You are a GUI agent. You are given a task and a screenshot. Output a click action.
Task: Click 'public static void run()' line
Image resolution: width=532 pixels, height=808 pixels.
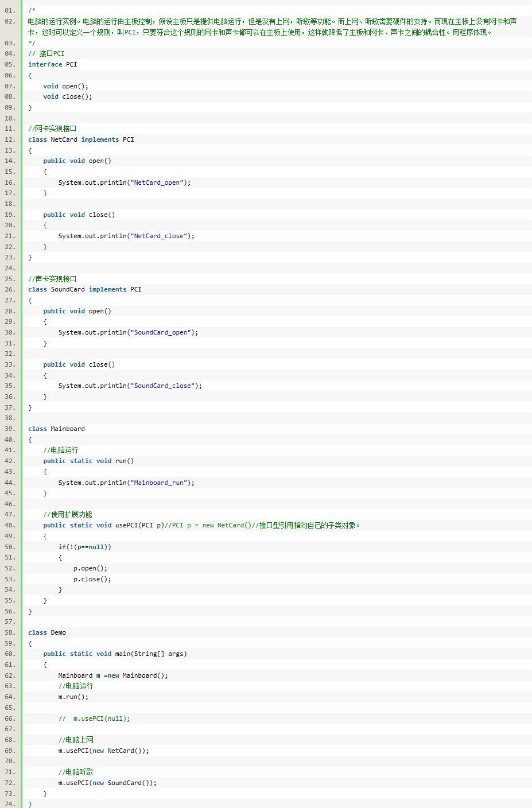(88, 461)
